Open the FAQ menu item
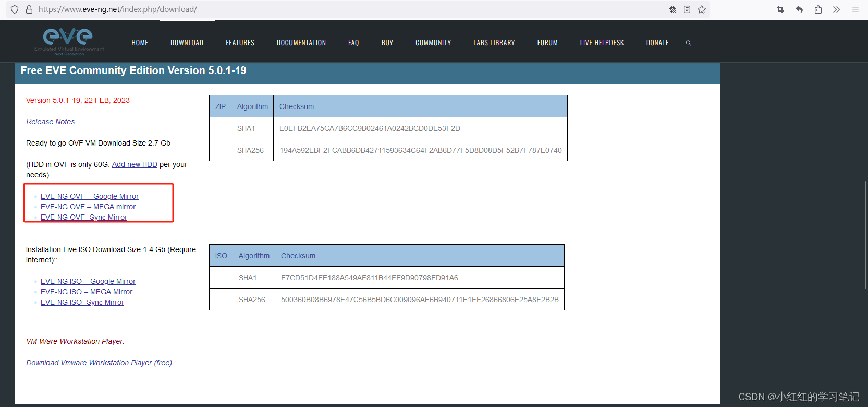Image resolution: width=868 pixels, height=407 pixels. pos(353,43)
